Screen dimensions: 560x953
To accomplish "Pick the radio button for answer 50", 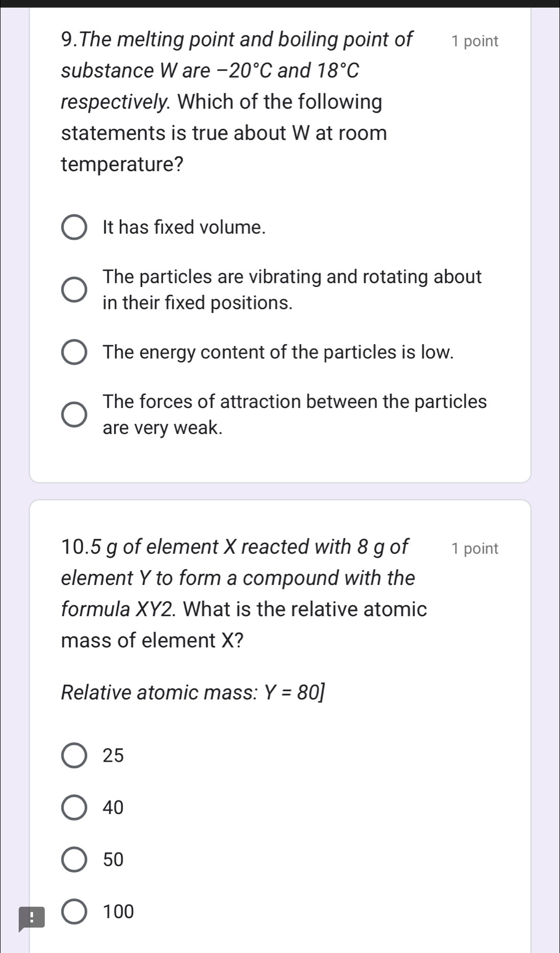I will (74, 860).
